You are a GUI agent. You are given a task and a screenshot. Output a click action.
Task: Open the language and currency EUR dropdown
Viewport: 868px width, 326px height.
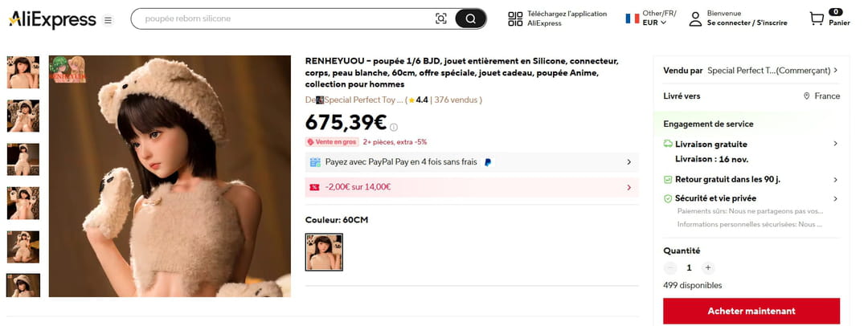click(653, 22)
